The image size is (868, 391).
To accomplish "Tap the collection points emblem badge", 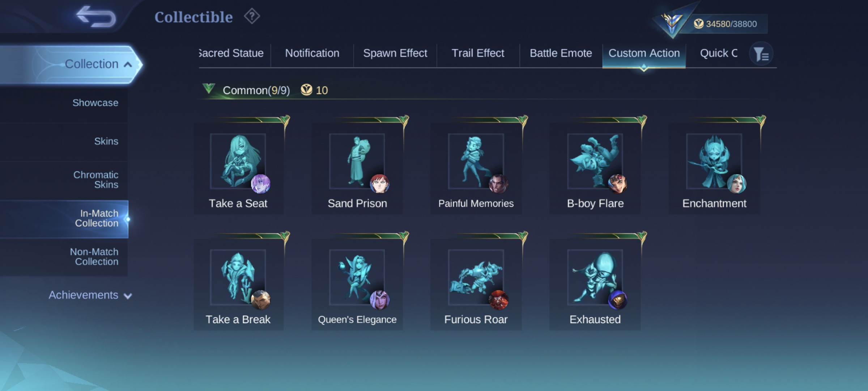I will click(672, 22).
